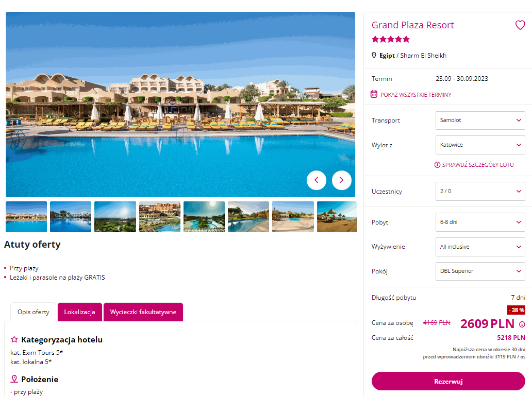Image resolution: width=532 pixels, height=396 pixels.
Task: Add Grand Plaza Resort to favorites heart
Action: click(520, 25)
